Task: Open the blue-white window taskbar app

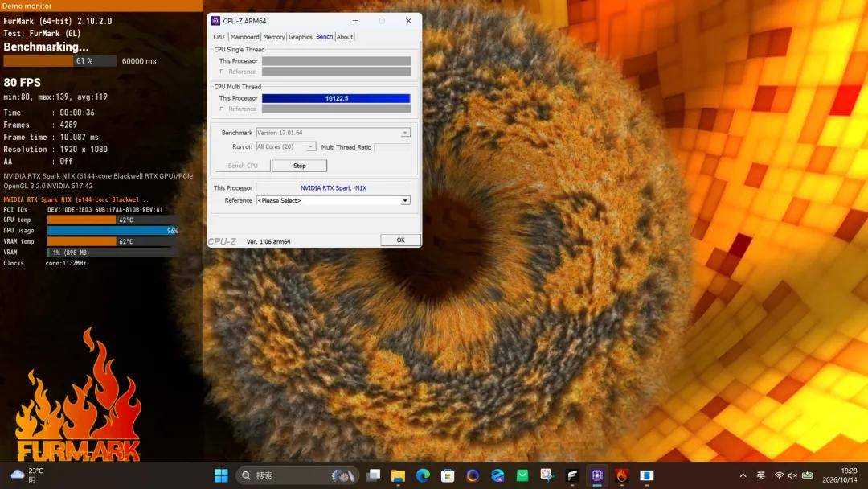Action: [x=646, y=475]
